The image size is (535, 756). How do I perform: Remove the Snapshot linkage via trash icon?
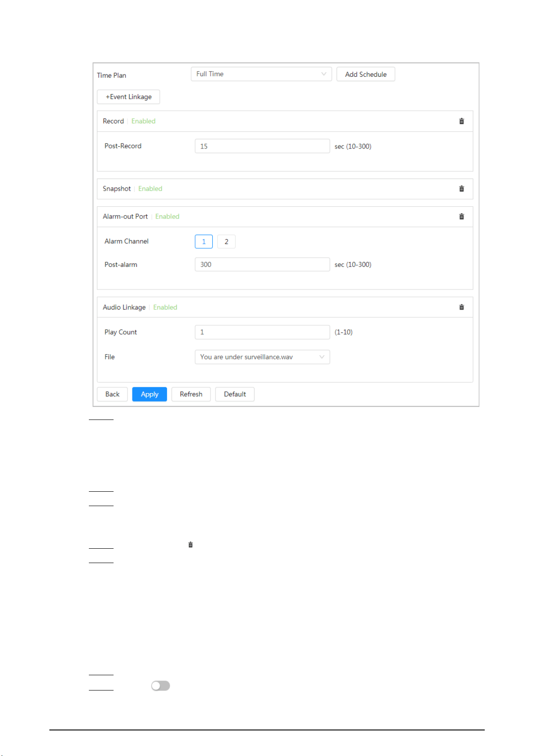tap(461, 189)
